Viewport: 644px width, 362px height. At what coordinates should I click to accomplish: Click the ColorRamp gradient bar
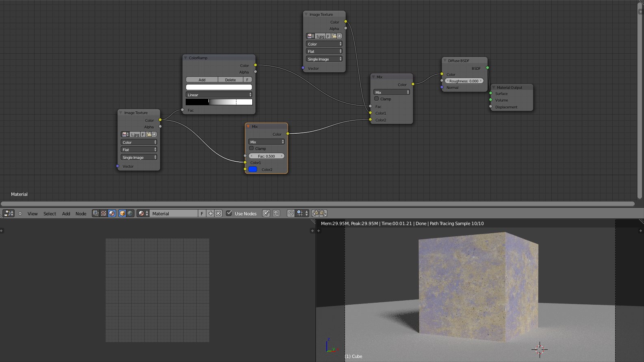click(219, 102)
